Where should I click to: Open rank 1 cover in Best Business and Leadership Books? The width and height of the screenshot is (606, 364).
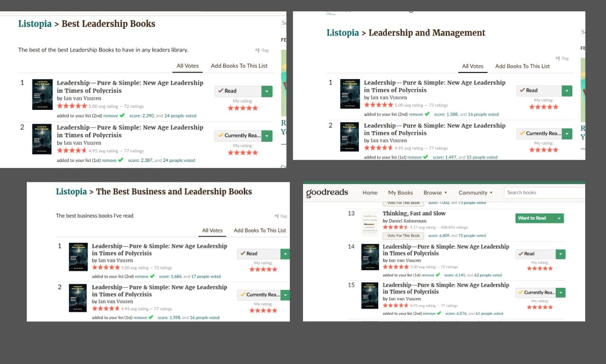tap(79, 257)
